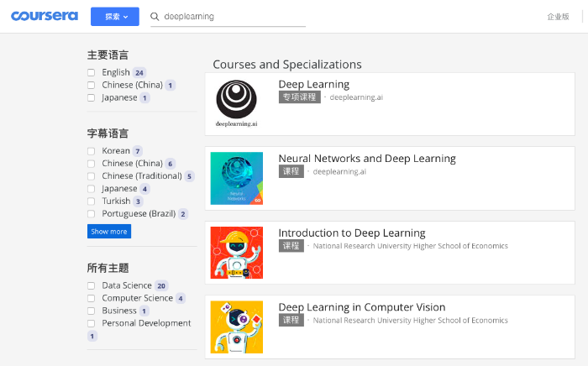Open the 探索 explore dropdown
This screenshot has height=366, width=588.
(x=115, y=17)
